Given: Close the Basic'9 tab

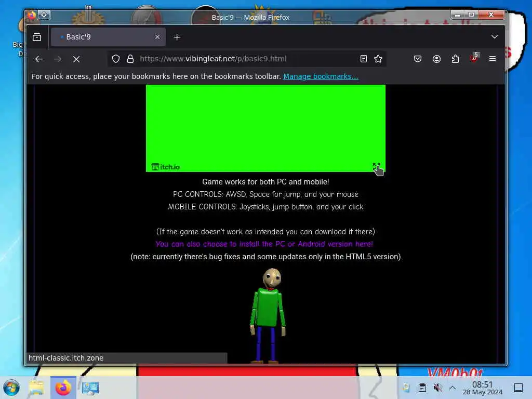Looking at the screenshot, I should tap(157, 37).
